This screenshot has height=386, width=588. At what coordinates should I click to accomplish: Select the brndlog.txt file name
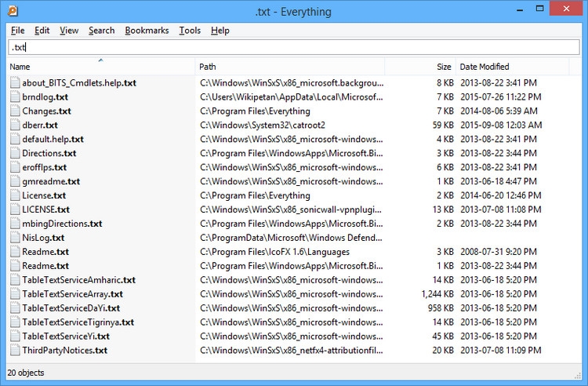coord(45,97)
